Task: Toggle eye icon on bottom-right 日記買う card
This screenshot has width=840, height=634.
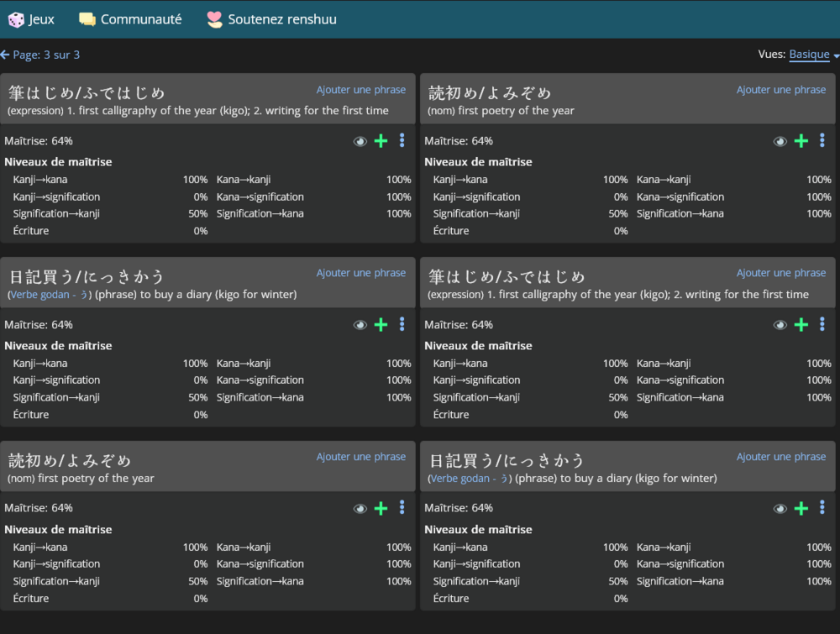Action: click(780, 508)
